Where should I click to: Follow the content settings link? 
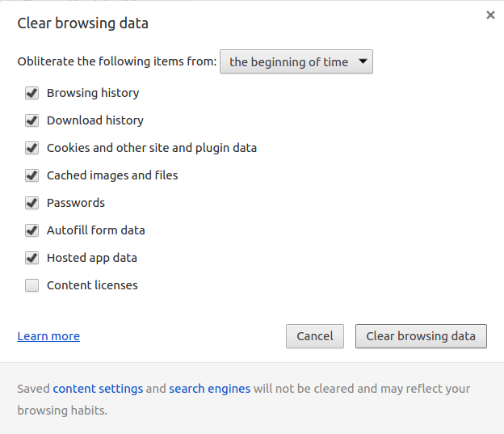point(98,389)
